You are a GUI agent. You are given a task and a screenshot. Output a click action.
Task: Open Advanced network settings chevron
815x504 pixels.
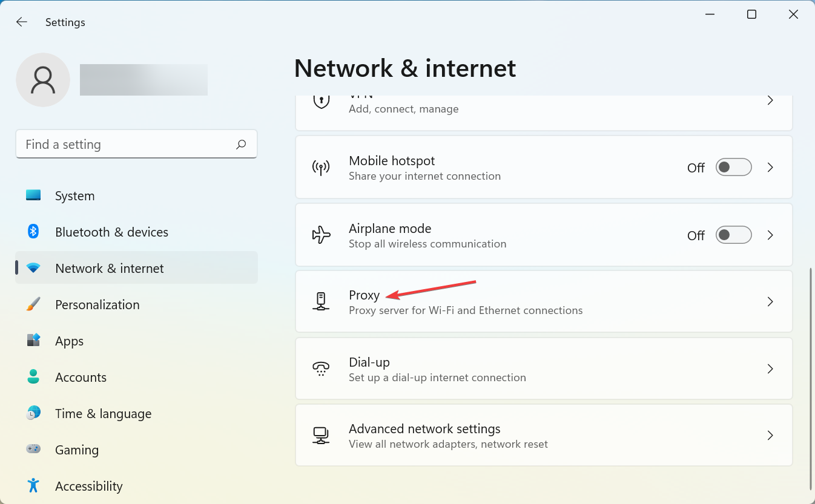coord(770,436)
